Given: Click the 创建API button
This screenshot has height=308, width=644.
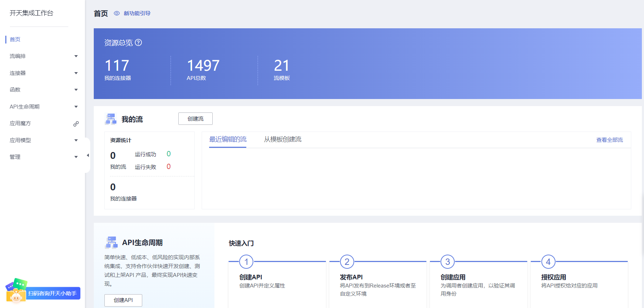Looking at the screenshot, I should (x=123, y=300).
